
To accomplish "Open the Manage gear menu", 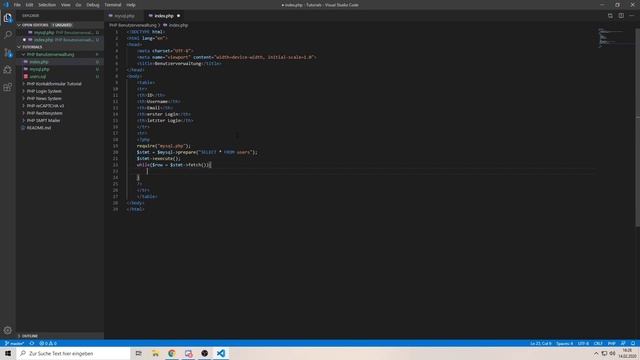I will (x=8, y=330).
